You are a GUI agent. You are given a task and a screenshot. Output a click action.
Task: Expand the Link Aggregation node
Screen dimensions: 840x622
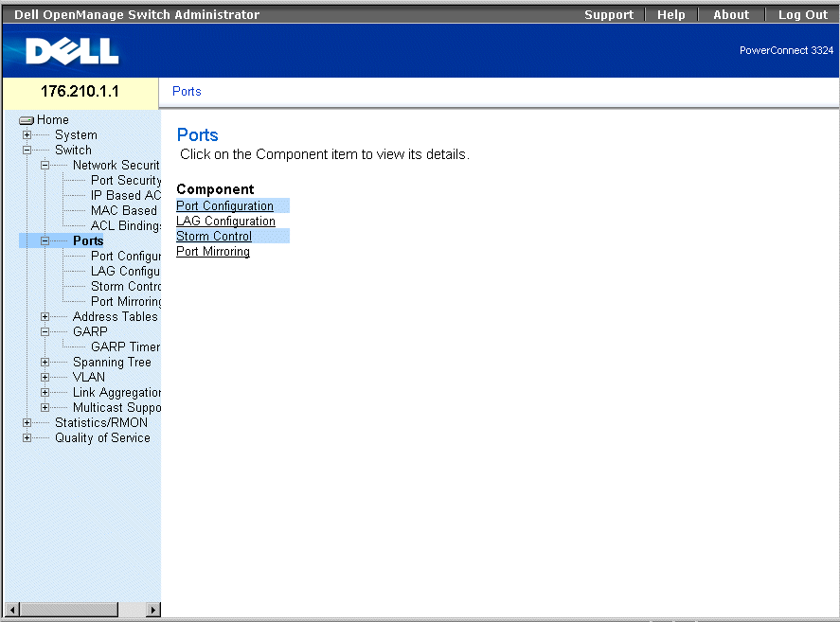[x=45, y=392]
